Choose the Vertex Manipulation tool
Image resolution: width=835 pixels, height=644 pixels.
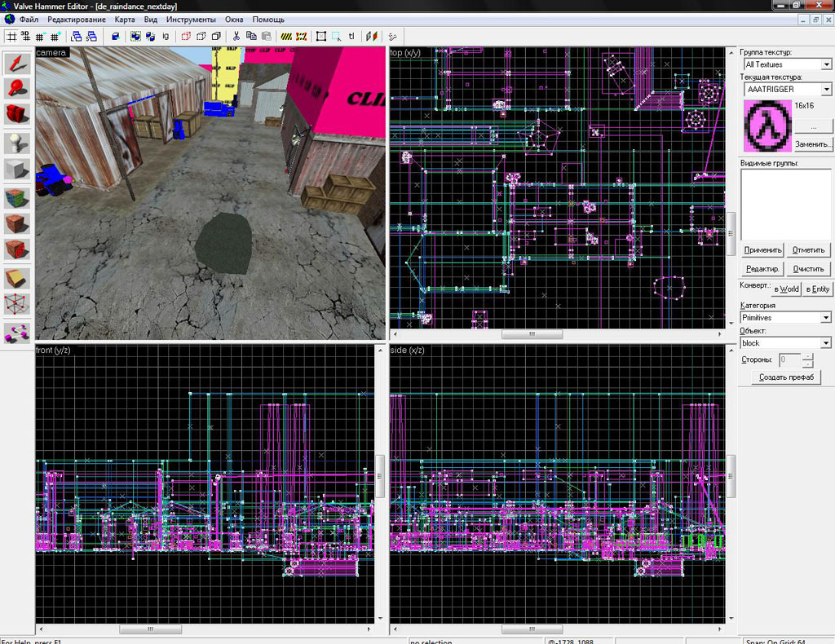(x=17, y=304)
